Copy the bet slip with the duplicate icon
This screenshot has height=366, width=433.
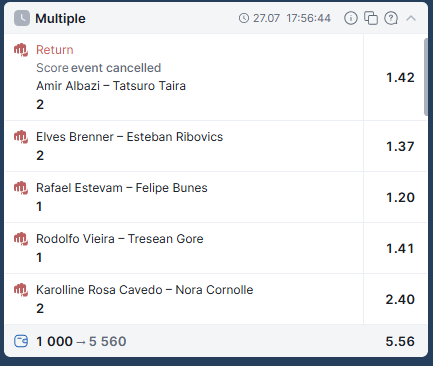point(371,18)
